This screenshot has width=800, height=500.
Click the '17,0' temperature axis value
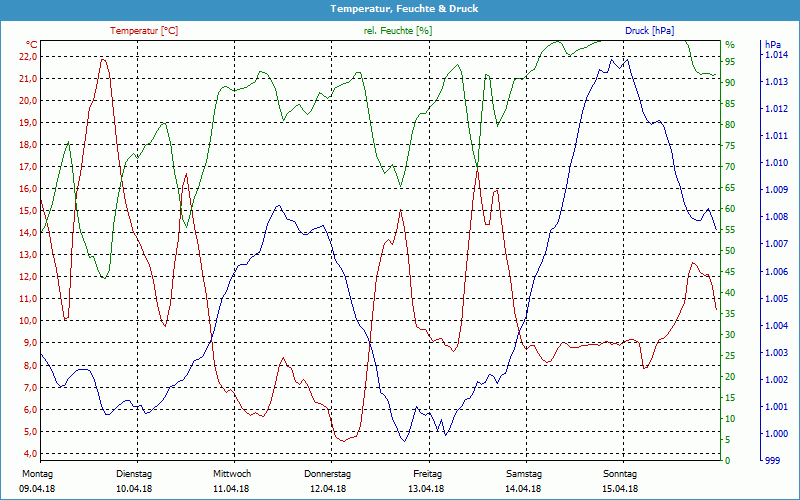28,167
